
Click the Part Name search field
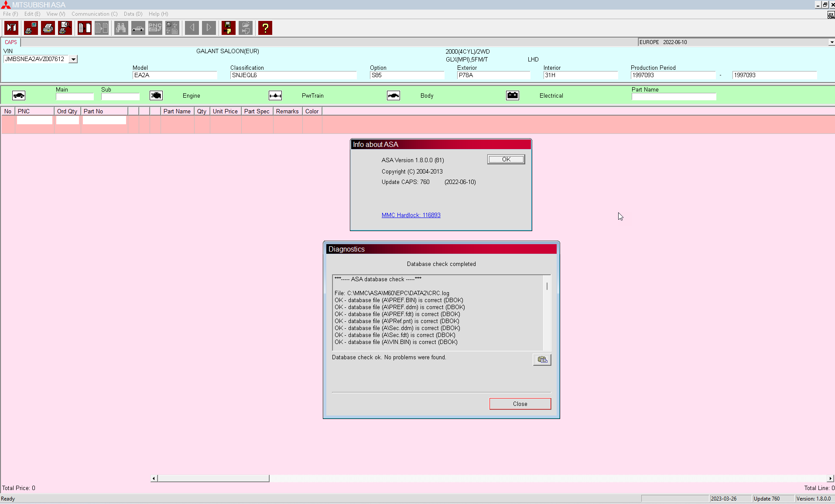674,97
